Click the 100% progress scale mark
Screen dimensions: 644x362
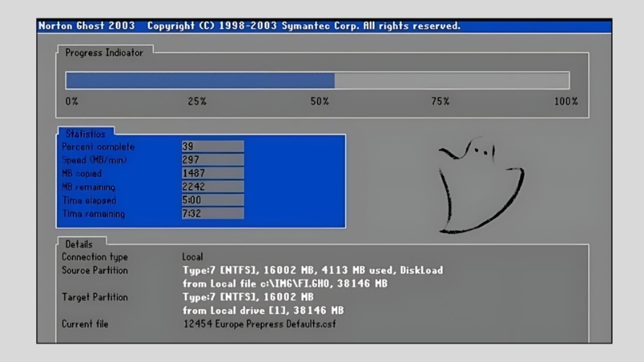pos(566,101)
